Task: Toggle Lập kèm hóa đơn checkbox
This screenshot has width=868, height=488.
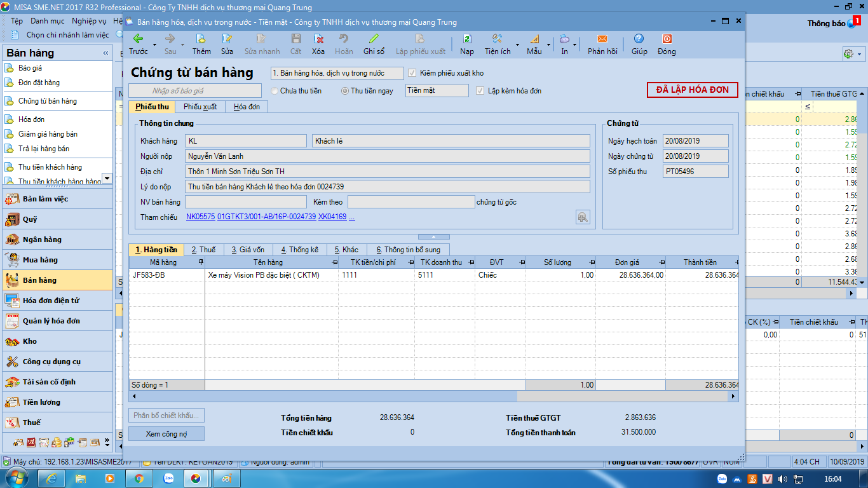Action: [x=480, y=91]
